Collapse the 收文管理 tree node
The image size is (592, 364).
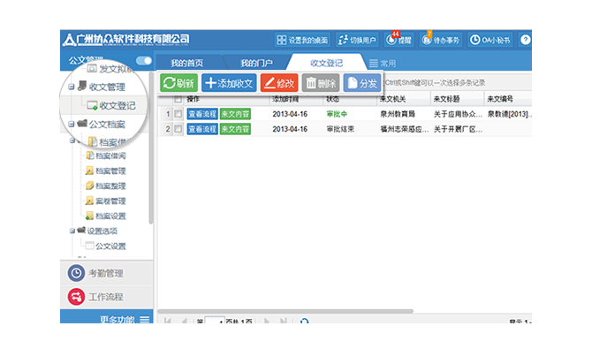tap(71, 87)
